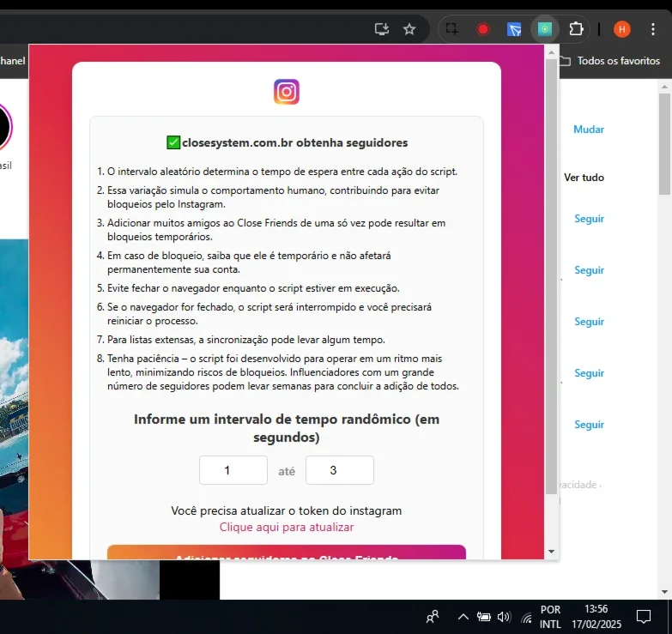Screen dimensions: 672x634
Task: Click Adicionar seguidores ao Close Friends button
Action: [287, 552]
